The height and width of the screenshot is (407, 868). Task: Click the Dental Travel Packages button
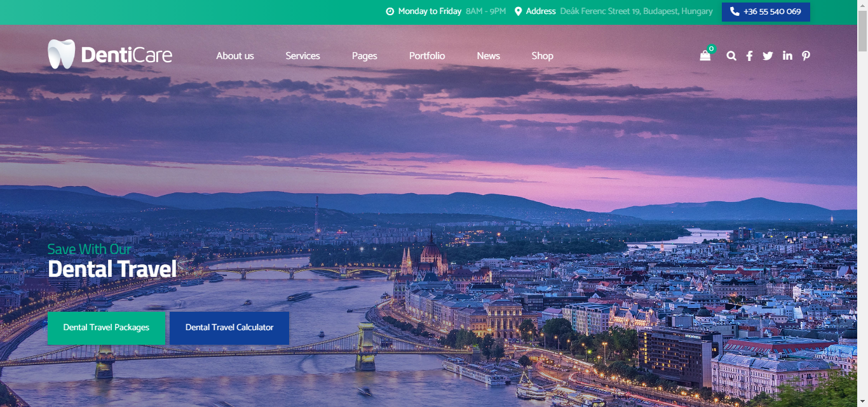106,328
